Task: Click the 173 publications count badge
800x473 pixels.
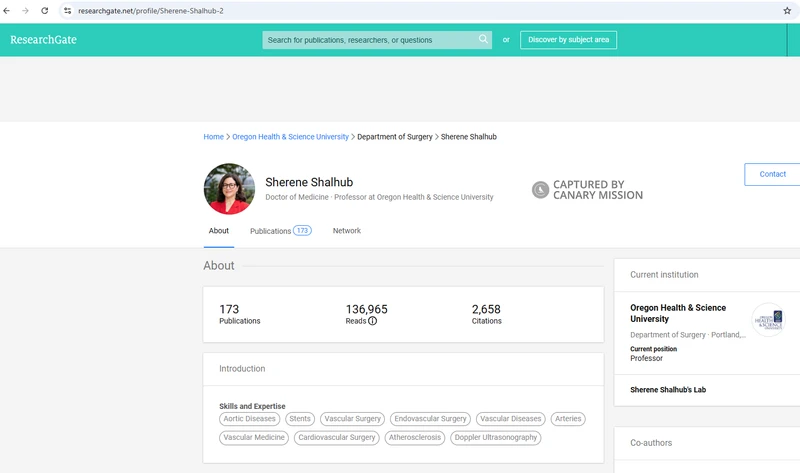Action: click(x=302, y=231)
